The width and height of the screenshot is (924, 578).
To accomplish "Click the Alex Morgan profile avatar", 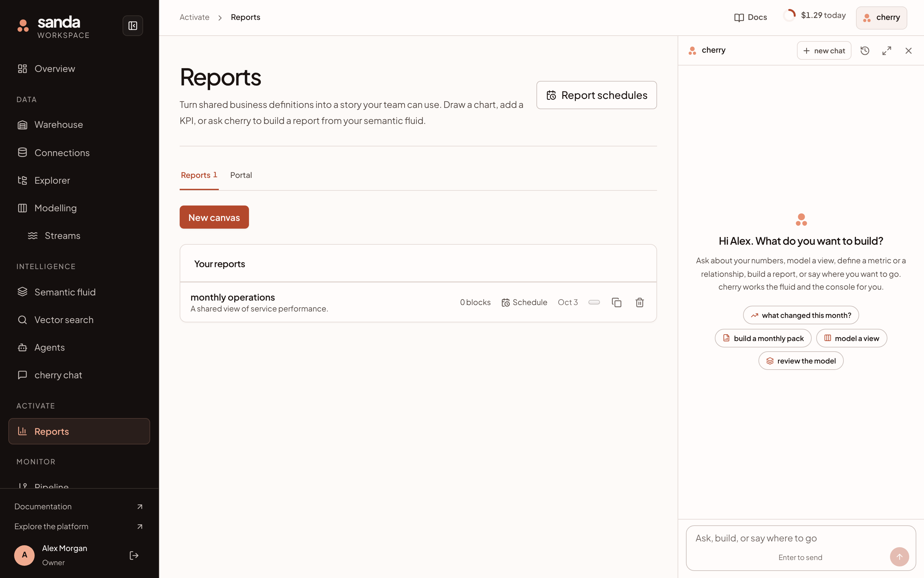I will (24, 555).
